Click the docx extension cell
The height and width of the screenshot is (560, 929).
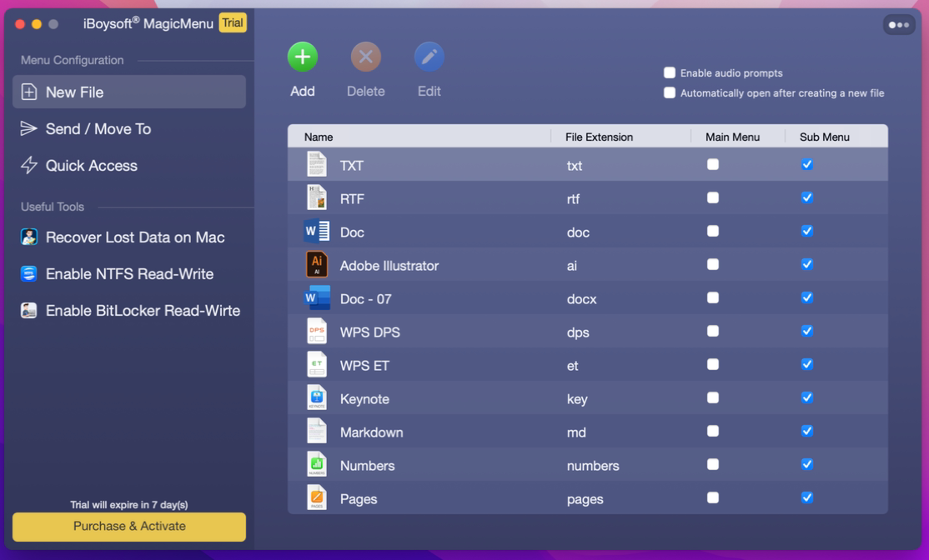point(581,299)
